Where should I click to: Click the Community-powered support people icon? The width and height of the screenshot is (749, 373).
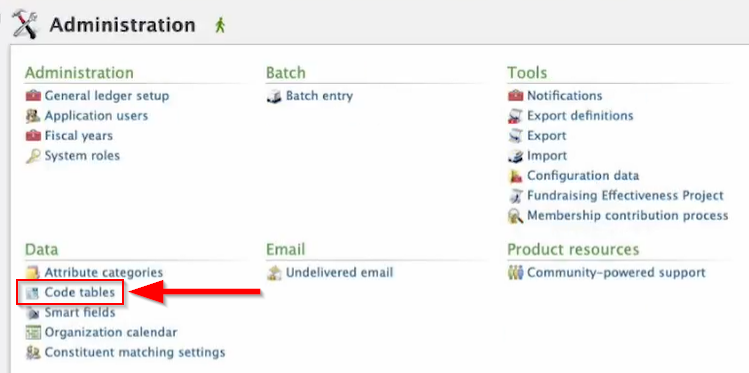click(x=515, y=273)
